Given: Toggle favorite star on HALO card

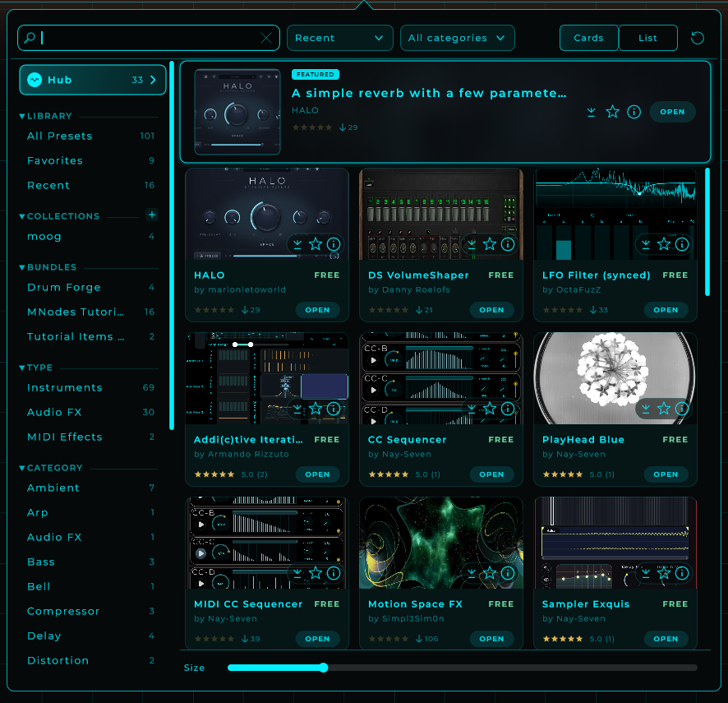Looking at the screenshot, I should [x=316, y=244].
